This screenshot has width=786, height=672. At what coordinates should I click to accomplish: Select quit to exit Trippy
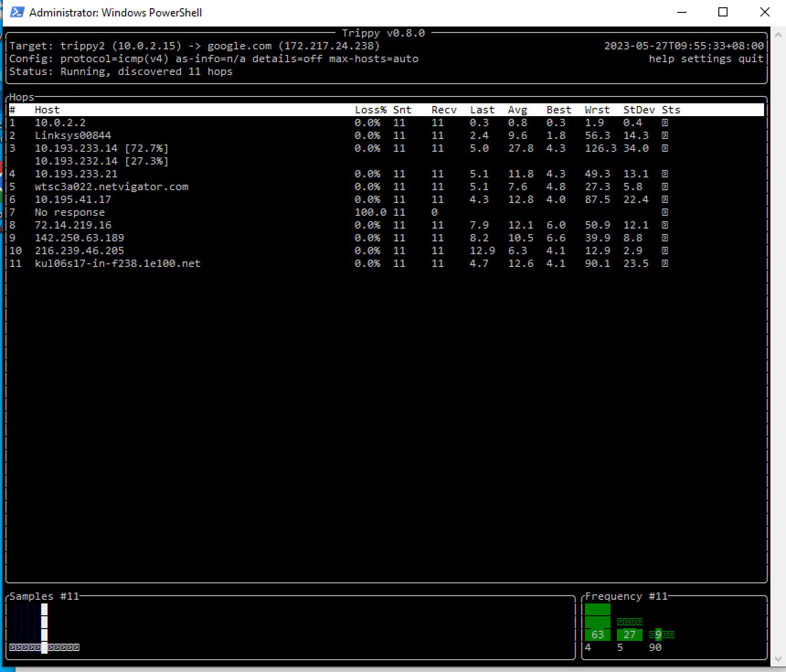[751, 59]
